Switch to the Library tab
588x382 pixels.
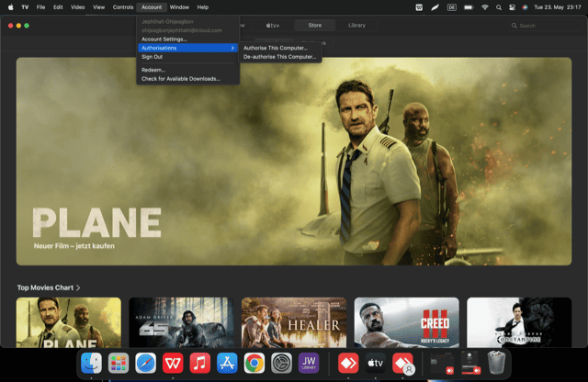(356, 26)
